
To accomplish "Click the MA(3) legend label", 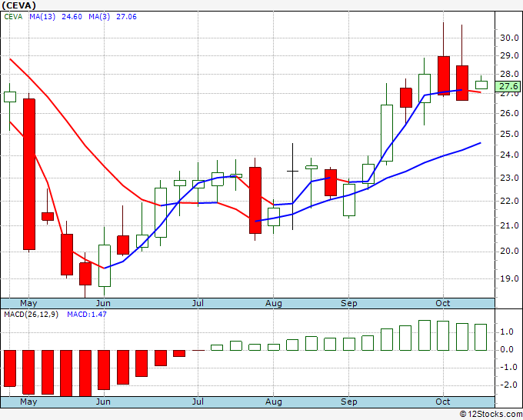I will tap(99, 17).
